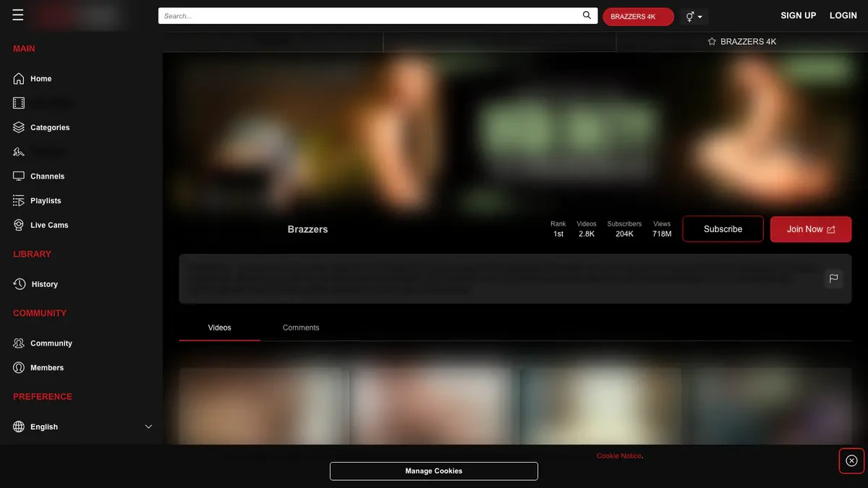
Task: Close the cookie notice banner
Action: pos(851,461)
